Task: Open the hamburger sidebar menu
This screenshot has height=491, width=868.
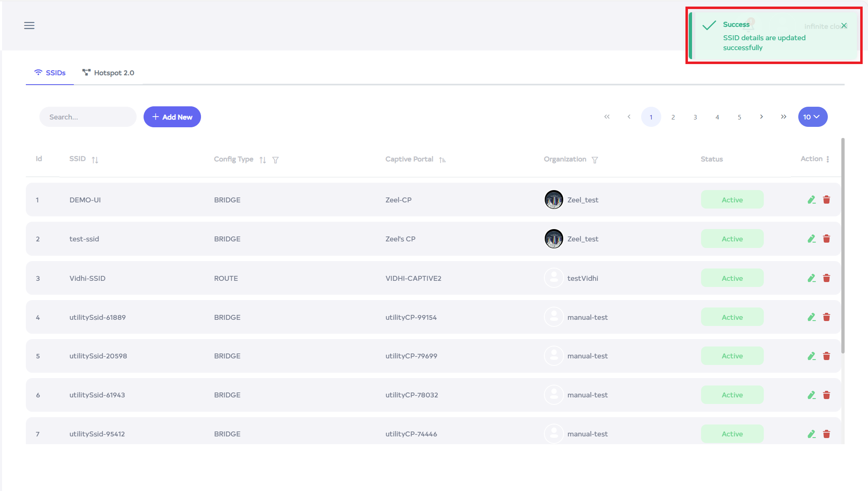Action: pyautogui.click(x=29, y=25)
